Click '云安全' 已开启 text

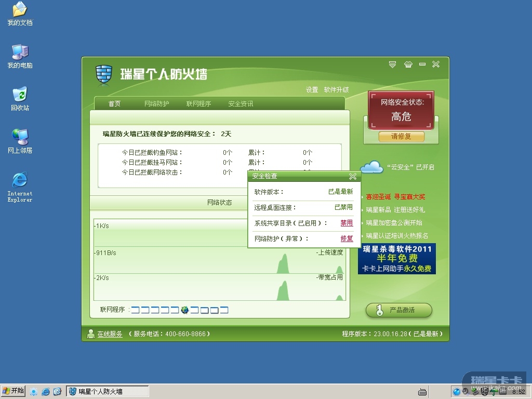tap(410, 167)
